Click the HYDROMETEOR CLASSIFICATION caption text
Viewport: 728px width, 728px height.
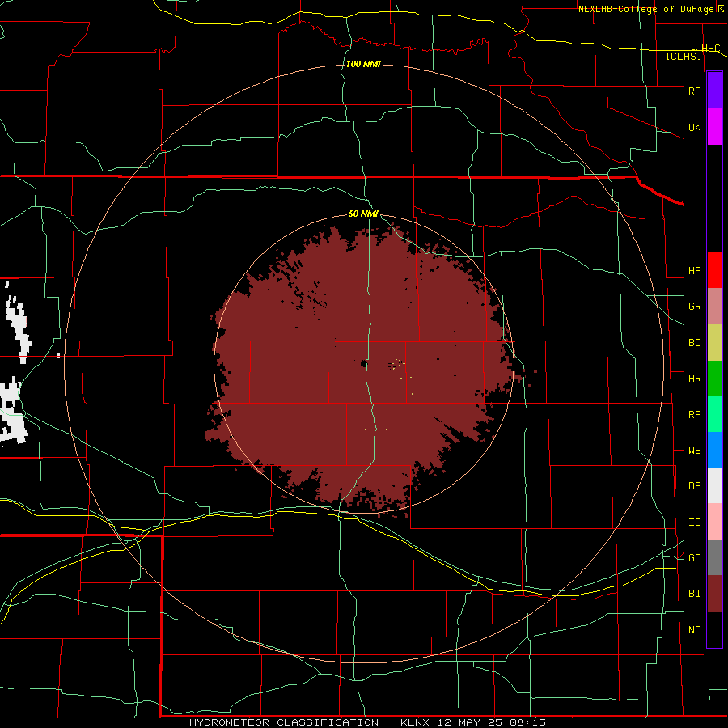pos(283,722)
